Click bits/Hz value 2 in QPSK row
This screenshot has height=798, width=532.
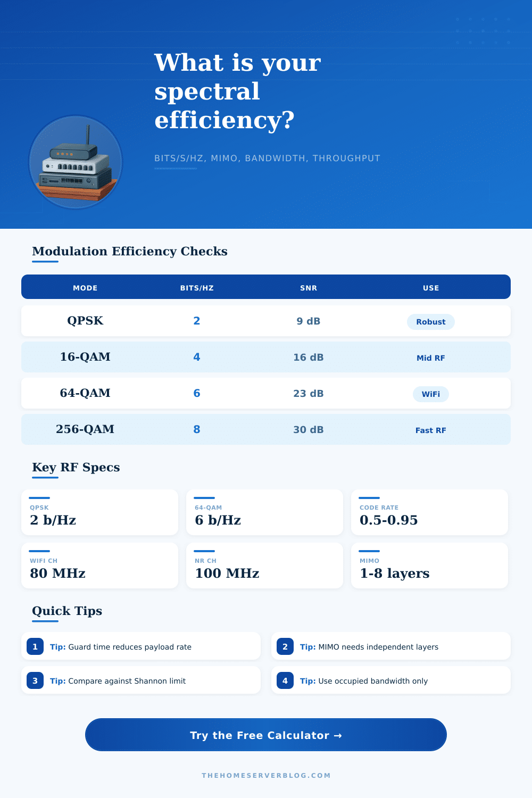coord(197,321)
